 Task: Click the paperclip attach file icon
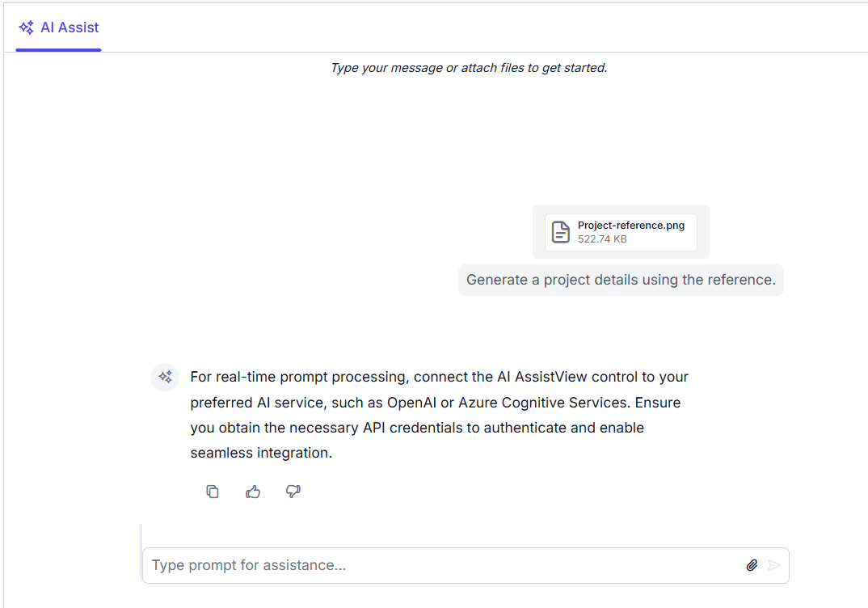click(x=752, y=565)
